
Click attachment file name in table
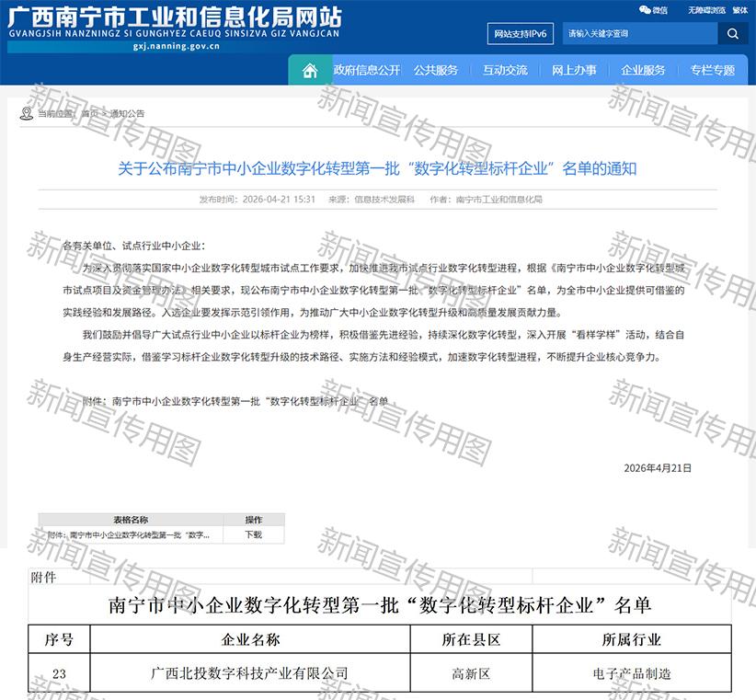[128, 534]
